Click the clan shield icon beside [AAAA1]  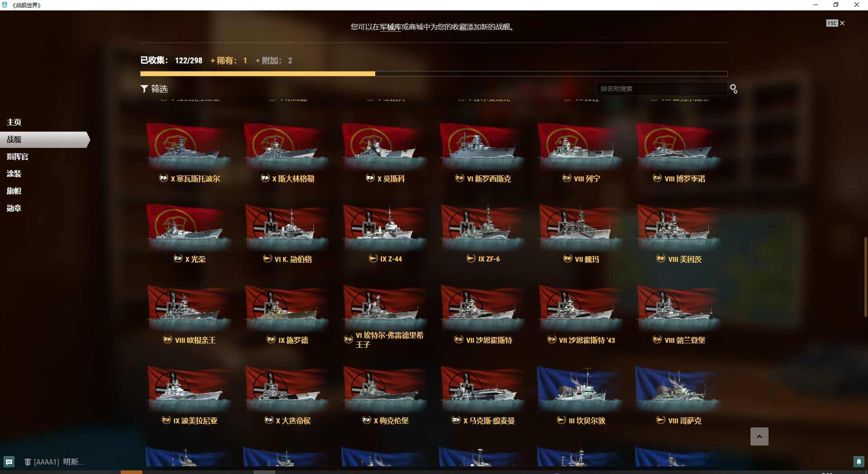point(28,462)
